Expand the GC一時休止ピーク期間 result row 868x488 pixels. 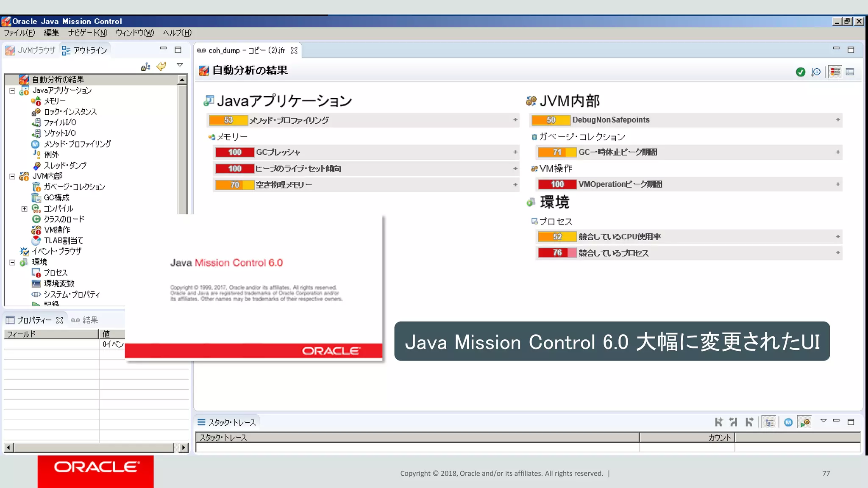click(x=838, y=152)
